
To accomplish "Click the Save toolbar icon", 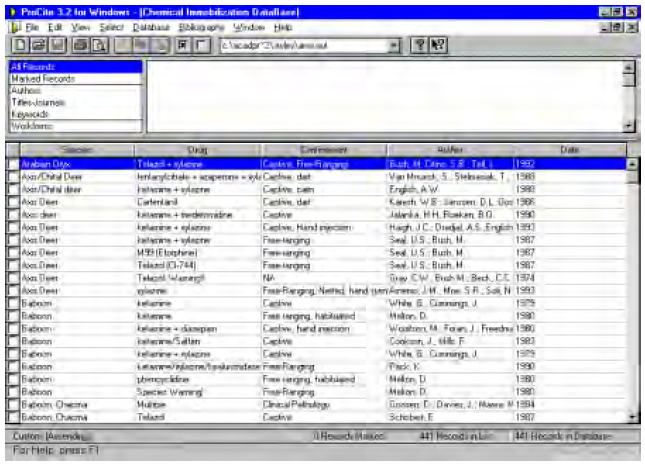I will (57, 45).
